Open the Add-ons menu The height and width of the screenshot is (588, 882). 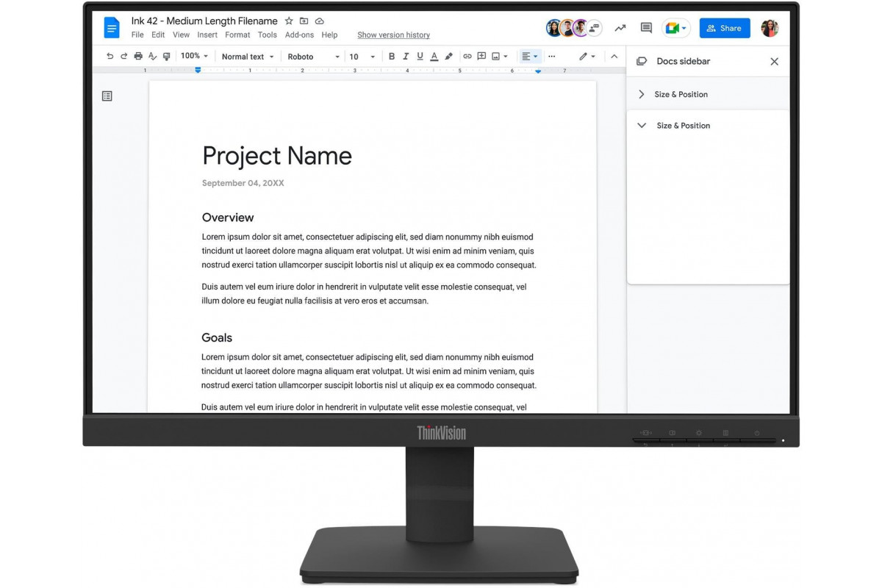pyautogui.click(x=299, y=35)
